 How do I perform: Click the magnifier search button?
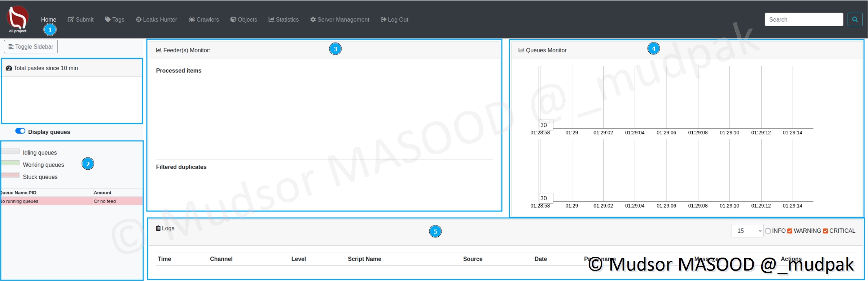point(855,19)
